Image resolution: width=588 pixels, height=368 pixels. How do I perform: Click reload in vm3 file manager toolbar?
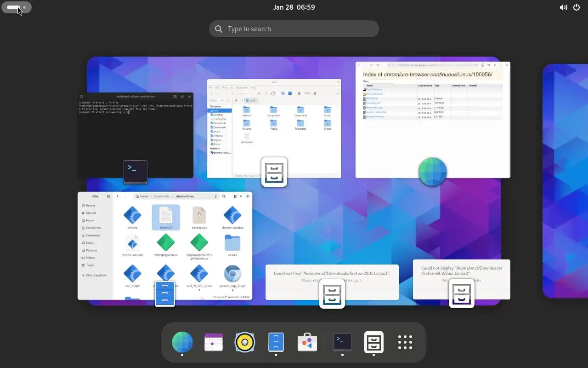[x=273, y=93]
